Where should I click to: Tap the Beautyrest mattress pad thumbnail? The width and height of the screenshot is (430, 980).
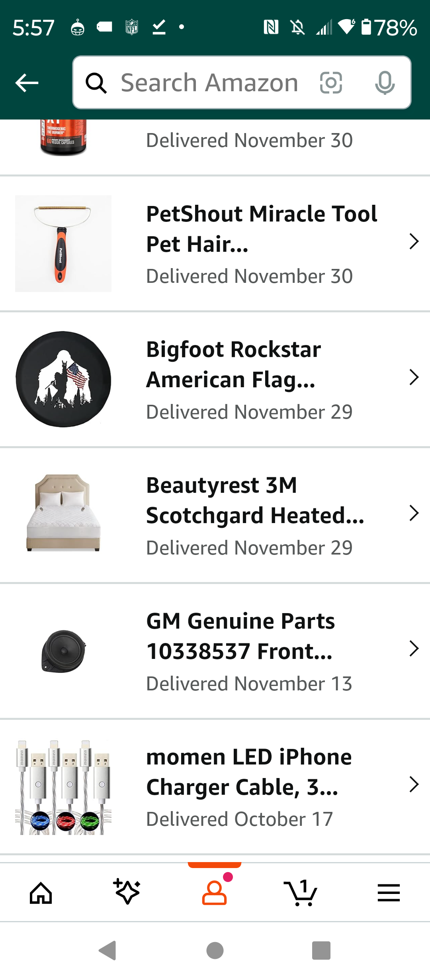(63, 513)
